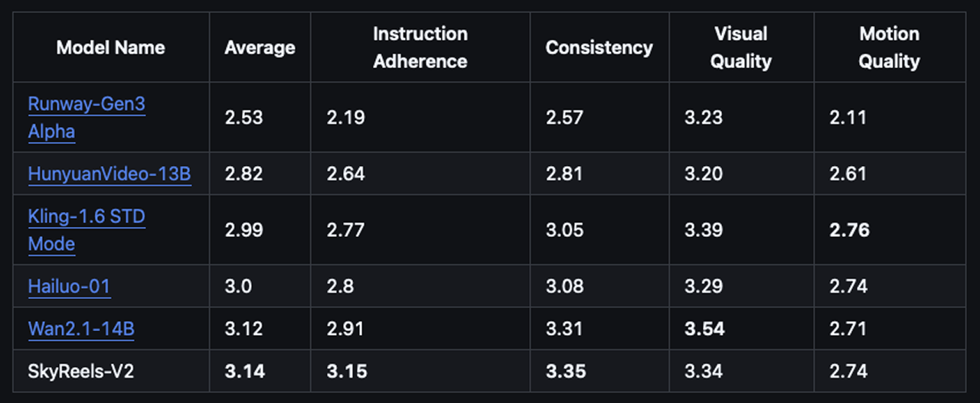The height and width of the screenshot is (403, 980).
Task: Click SkyReels-V2 Instruction Adherence value 3.15
Action: tap(347, 372)
